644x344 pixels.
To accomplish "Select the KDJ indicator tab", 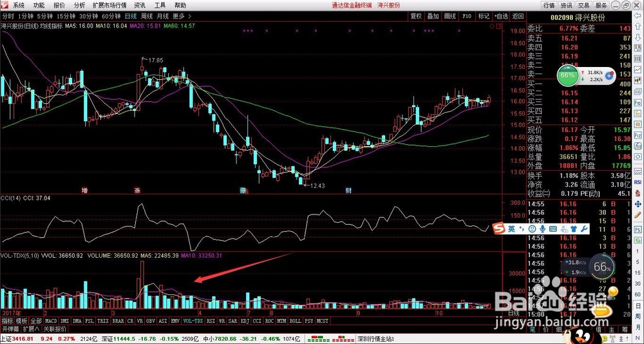I will click(245, 321).
